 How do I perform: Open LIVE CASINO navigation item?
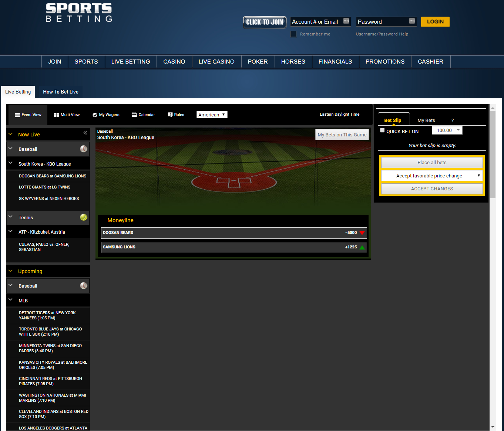point(216,62)
